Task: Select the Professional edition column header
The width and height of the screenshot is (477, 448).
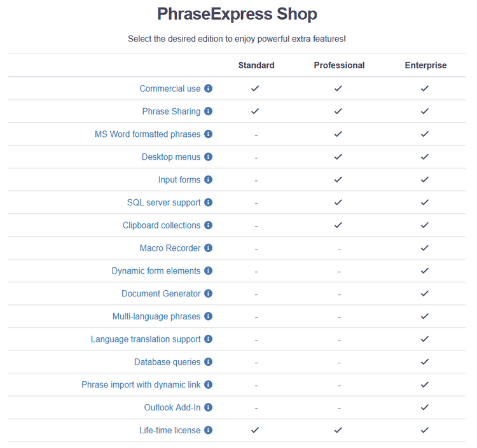Action: (339, 66)
